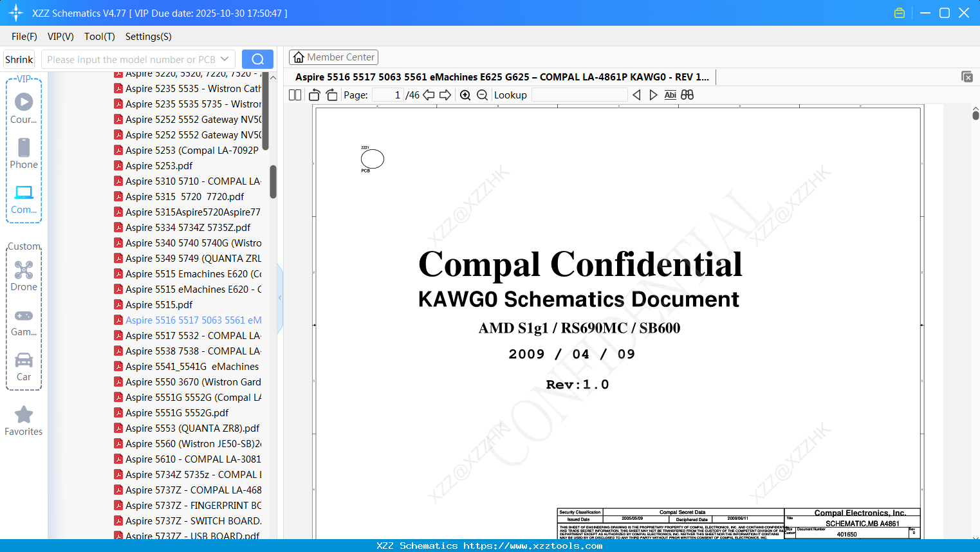Toggle the Abl whole-word match icon

tap(670, 95)
